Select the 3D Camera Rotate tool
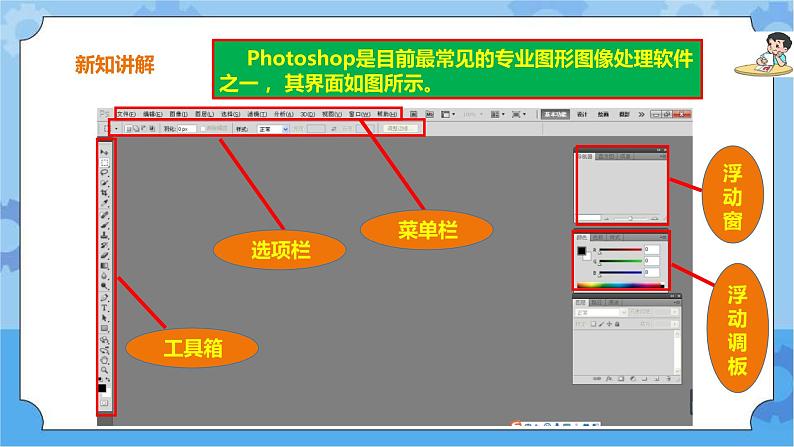This screenshot has width=794, height=447. point(104,350)
